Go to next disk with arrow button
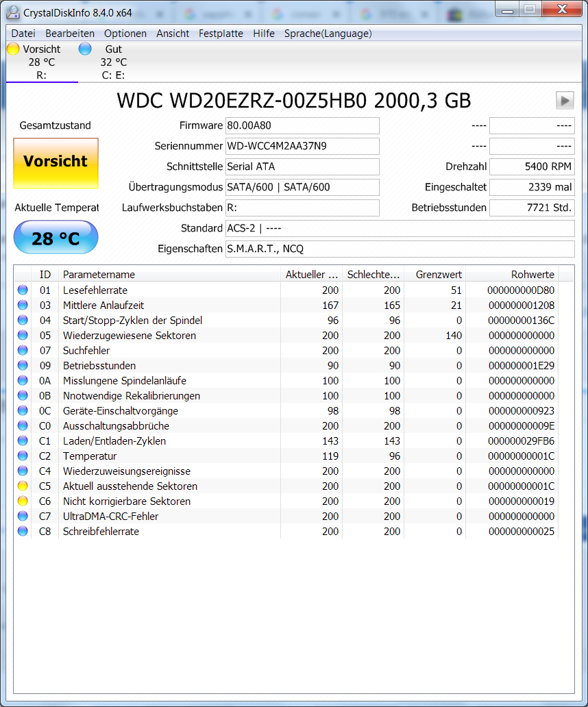 [565, 100]
